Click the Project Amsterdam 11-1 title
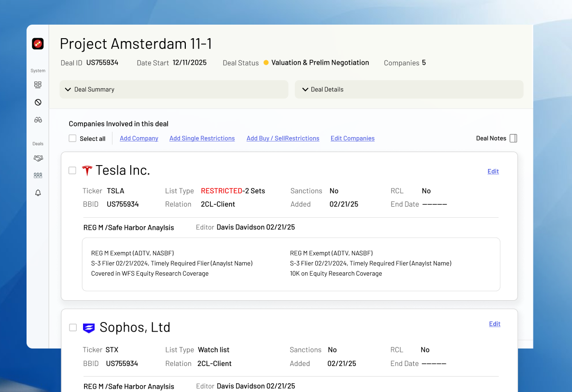The height and width of the screenshot is (392, 572). 136,44
